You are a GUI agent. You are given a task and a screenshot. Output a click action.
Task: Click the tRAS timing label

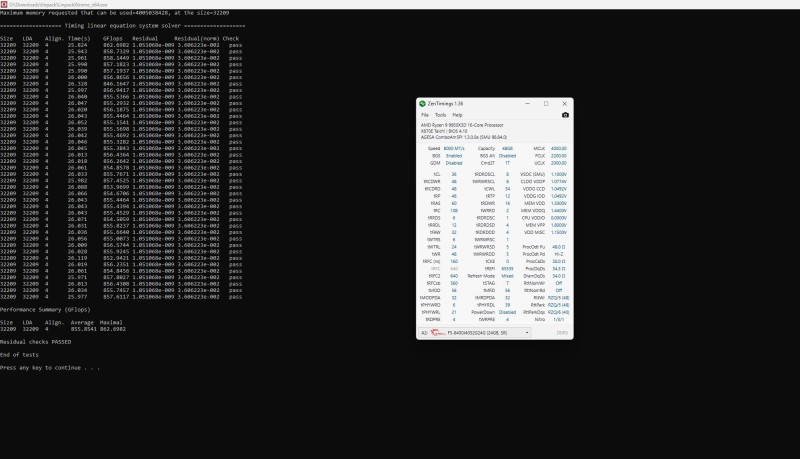click(x=435, y=203)
